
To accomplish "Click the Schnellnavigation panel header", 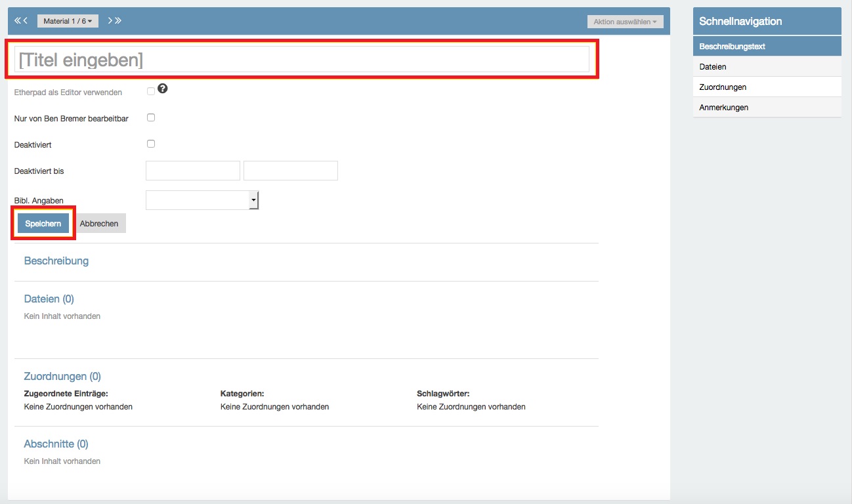I will (767, 22).
